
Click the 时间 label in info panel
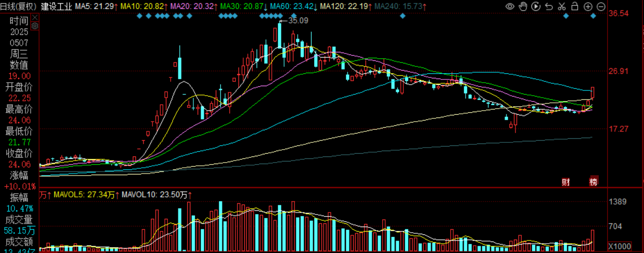[x=18, y=21]
